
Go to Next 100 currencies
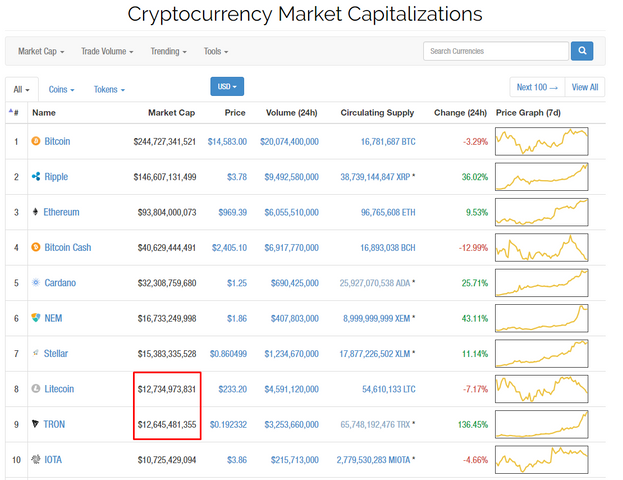pos(537,87)
